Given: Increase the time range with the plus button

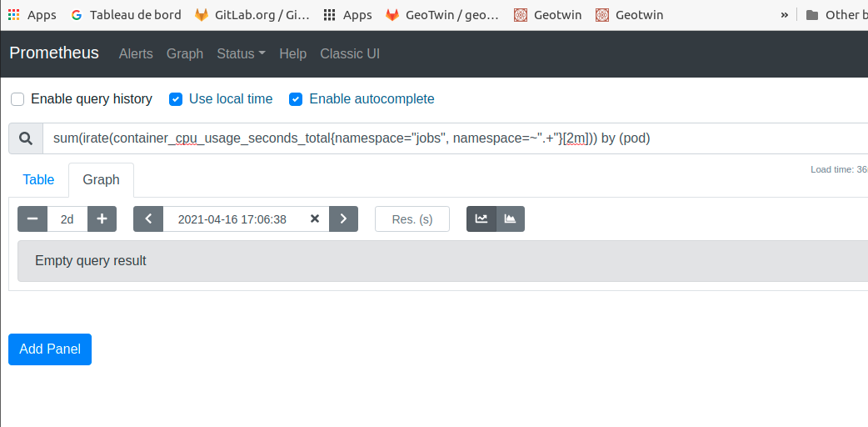Looking at the screenshot, I should [102, 219].
